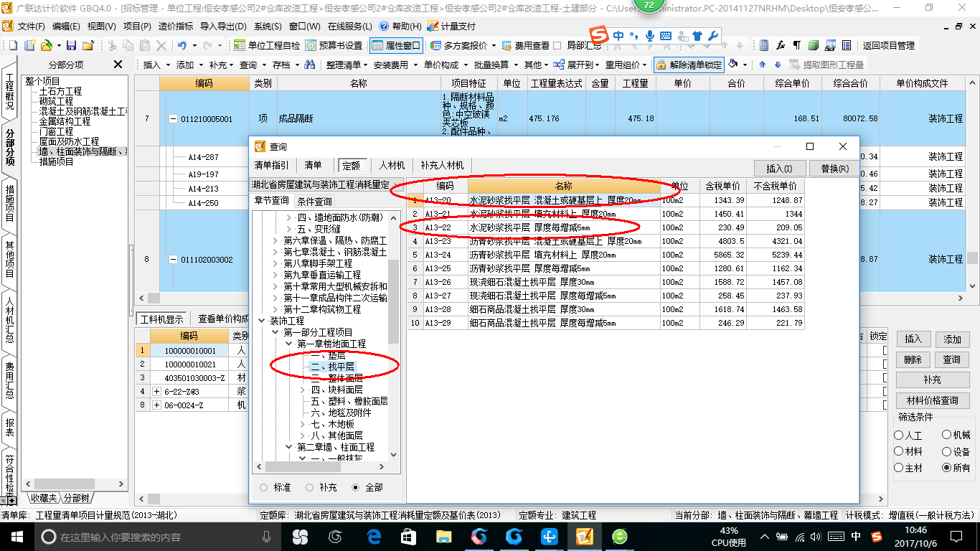
Task: Collapse the 装饰工程 tree node
Action: 262,321
